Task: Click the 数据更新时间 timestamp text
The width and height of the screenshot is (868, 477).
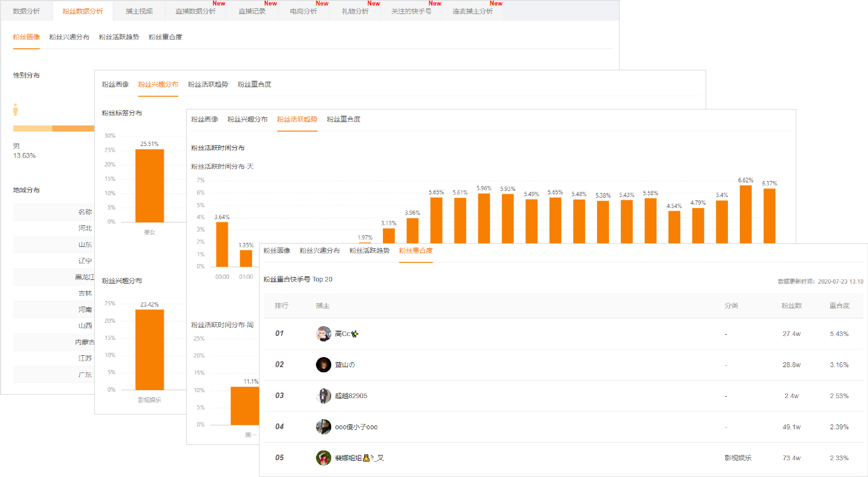Action: [821, 281]
